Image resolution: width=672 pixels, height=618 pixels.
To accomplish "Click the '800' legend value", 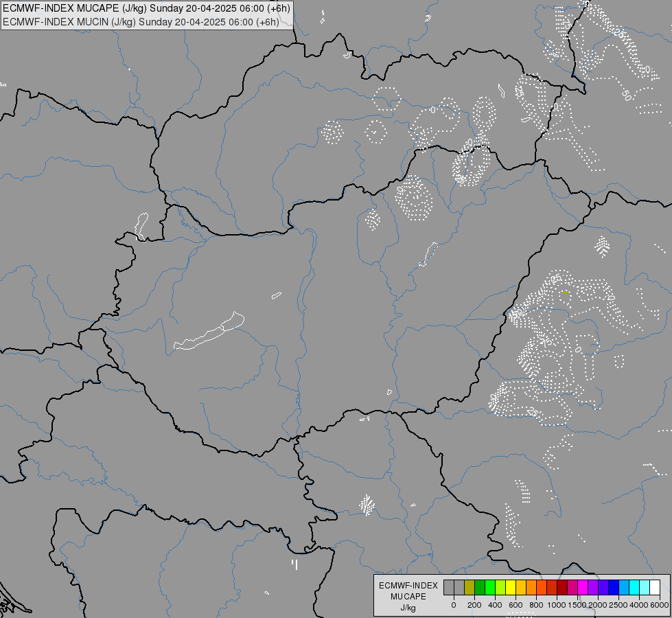I will (x=536, y=605).
